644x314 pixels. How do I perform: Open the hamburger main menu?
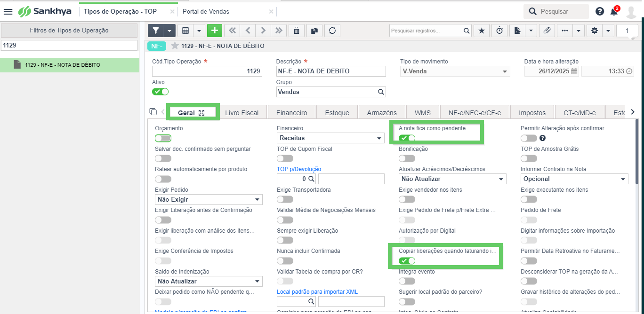(8, 11)
